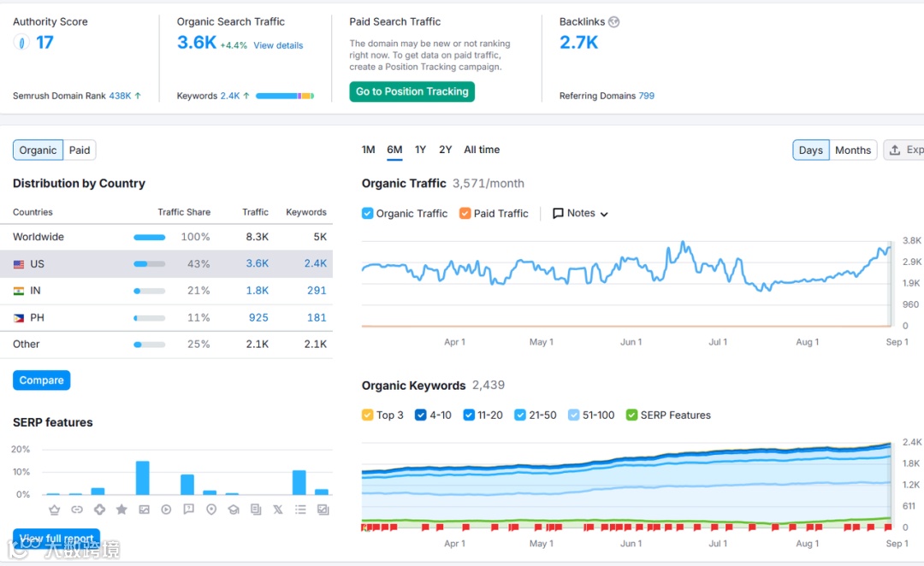Screen dimensions: 924x566
Task: Click the IN traffic value 1.8K
Action: pyautogui.click(x=258, y=291)
